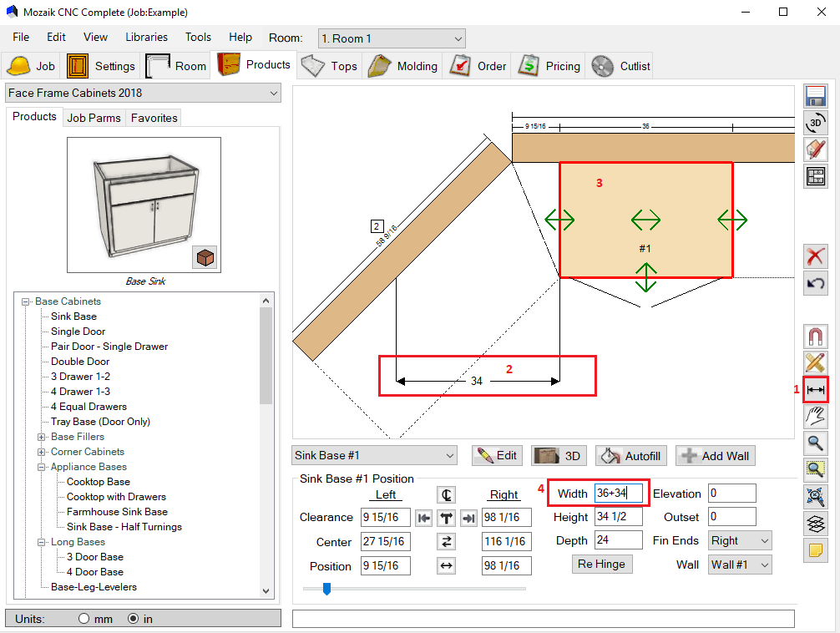
Task: Click the Autofill button
Action: coord(633,456)
